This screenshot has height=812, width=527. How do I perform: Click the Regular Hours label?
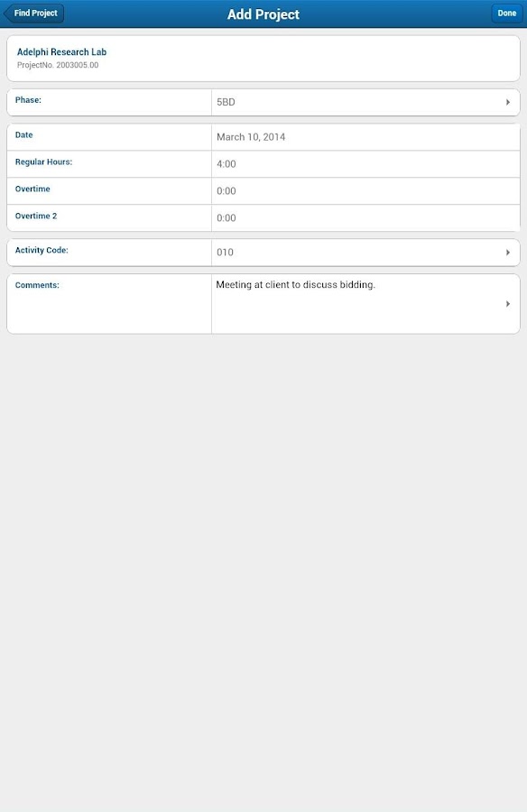(x=42, y=163)
